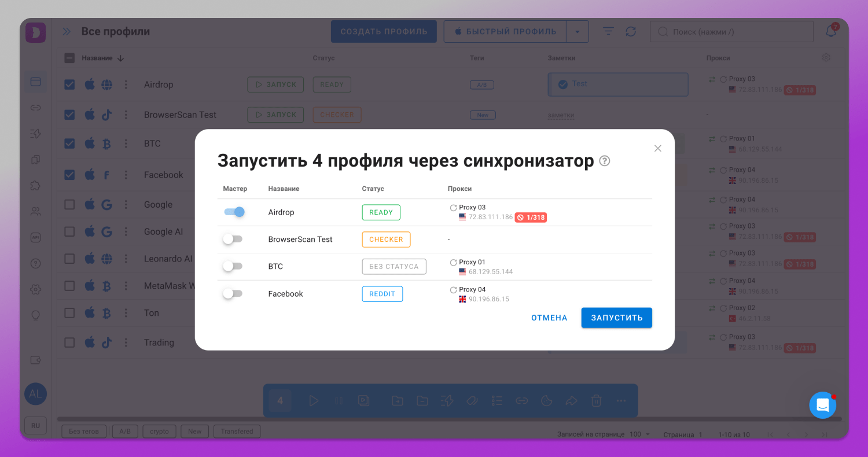Check the Trading profile checkbox
Image resolution: width=868 pixels, height=457 pixels.
69,342
